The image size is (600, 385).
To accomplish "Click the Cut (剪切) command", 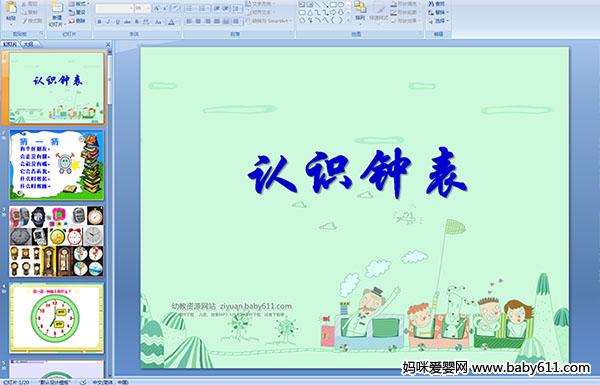I will [x=30, y=4].
